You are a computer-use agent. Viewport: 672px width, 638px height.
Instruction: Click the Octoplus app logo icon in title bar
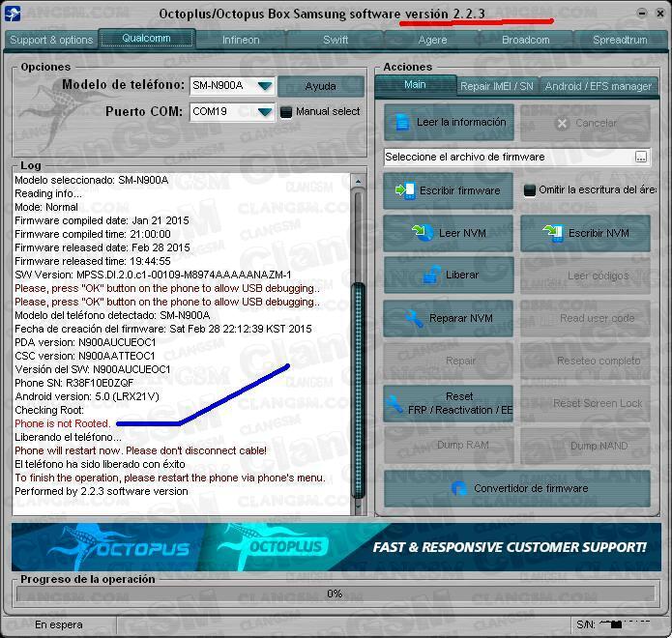coord(12,14)
